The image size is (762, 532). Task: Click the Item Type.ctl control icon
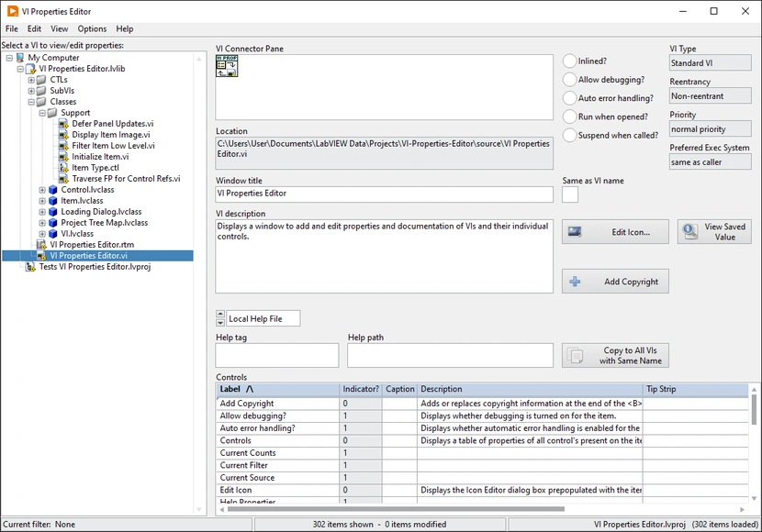pos(63,168)
